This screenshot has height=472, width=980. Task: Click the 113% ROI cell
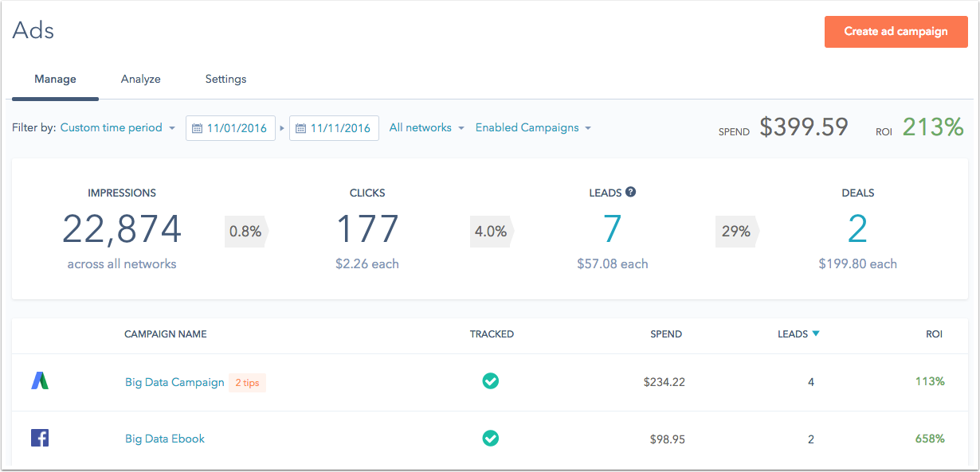(x=930, y=381)
